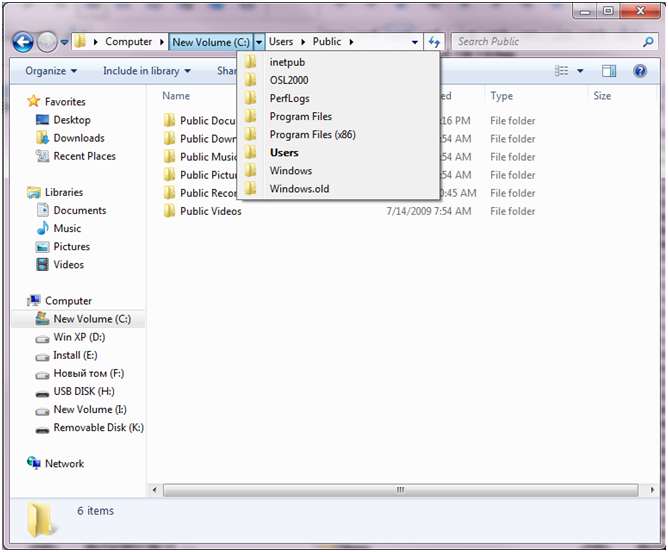The width and height of the screenshot is (668, 552).
Task: Click the Forward navigation arrow button
Action: 46,42
